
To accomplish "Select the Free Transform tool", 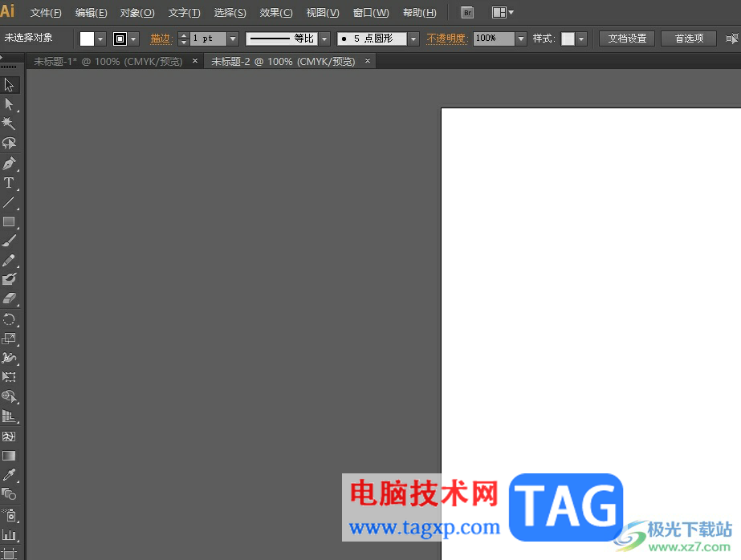I will [9, 377].
